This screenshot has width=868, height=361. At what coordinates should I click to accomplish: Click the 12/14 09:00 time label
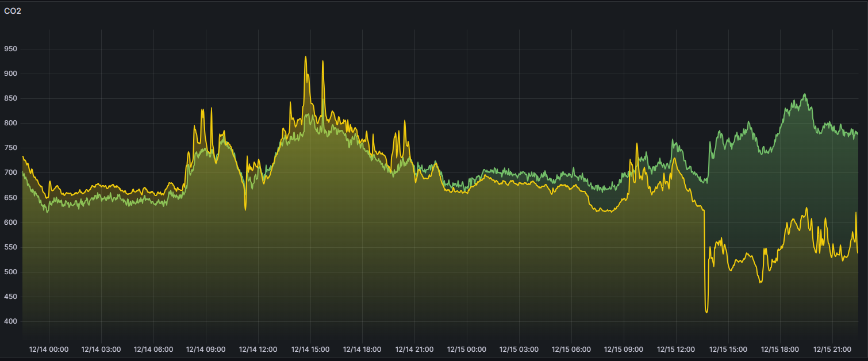coord(206,349)
